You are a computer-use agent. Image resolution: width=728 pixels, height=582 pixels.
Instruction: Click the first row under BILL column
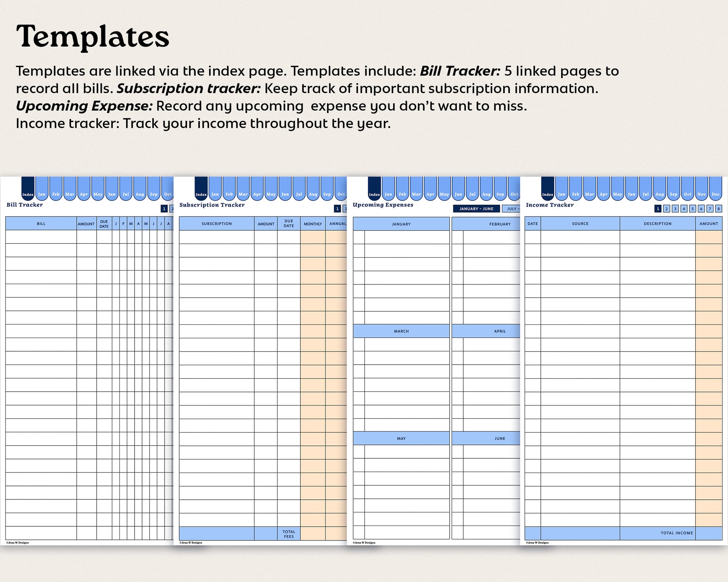(41, 237)
